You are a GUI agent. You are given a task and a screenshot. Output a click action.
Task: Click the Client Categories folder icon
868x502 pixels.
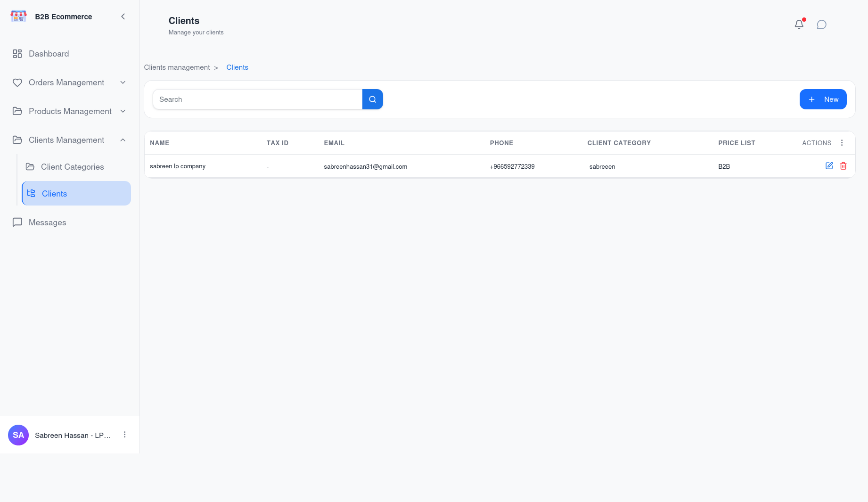coord(30,167)
